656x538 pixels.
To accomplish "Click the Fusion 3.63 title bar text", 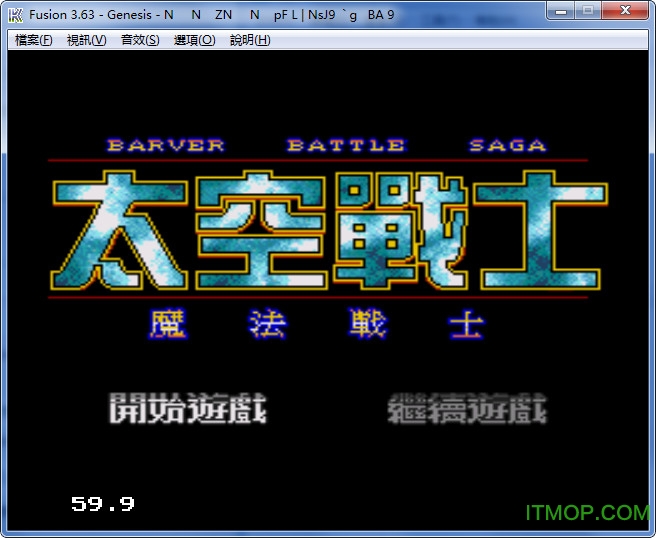I will pyautogui.click(x=211, y=15).
